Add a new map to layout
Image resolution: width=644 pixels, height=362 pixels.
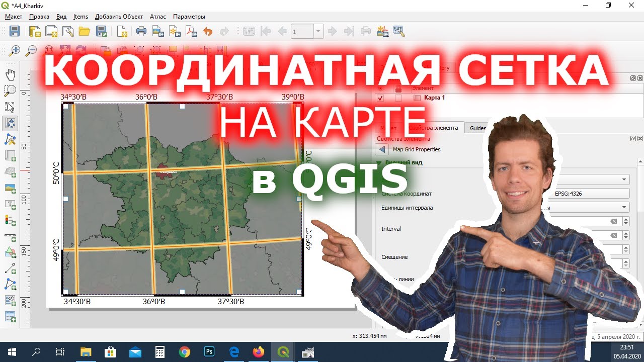[x=10, y=156]
